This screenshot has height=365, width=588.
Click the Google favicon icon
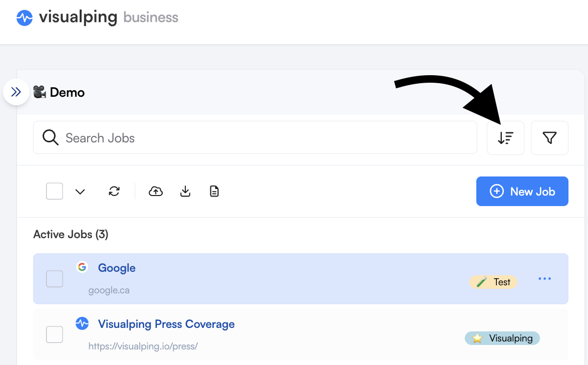coord(82,267)
